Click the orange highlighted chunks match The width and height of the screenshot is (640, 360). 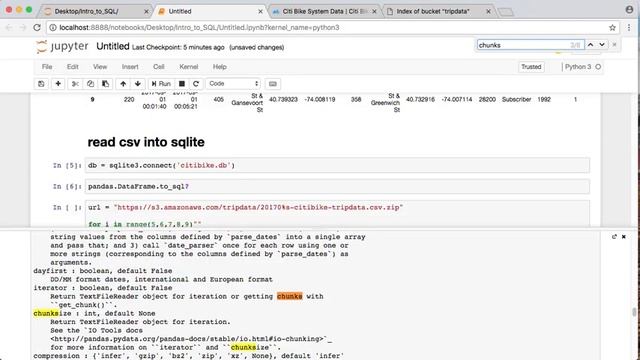(x=289, y=296)
